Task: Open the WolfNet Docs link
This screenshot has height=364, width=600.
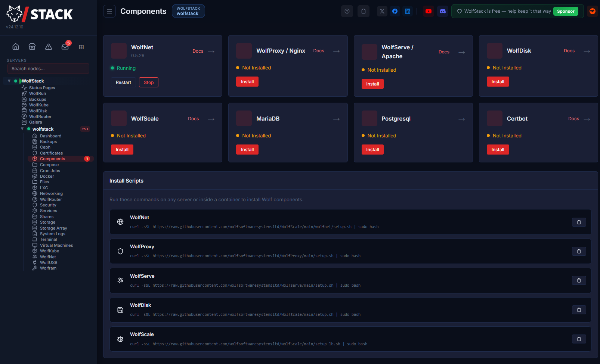Action: pos(198,51)
